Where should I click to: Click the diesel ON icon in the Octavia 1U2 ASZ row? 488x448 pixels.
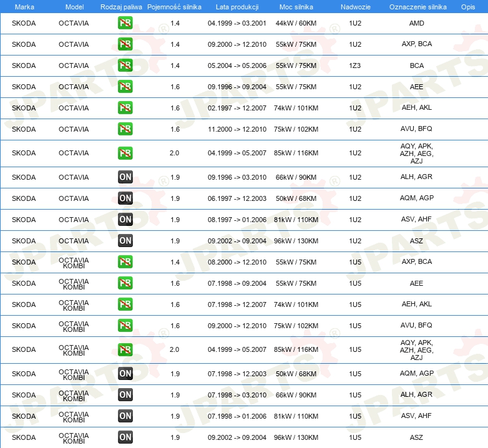click(125, 240)
